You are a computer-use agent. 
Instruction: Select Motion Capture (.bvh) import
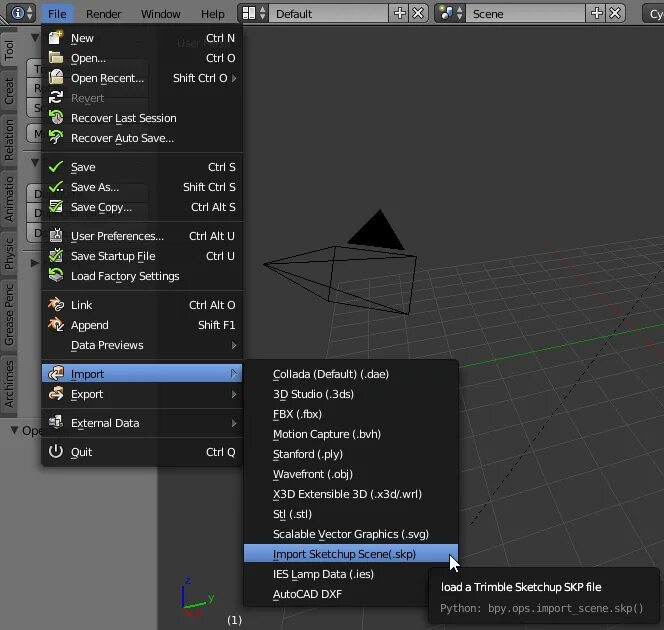[x=351, y=434]
